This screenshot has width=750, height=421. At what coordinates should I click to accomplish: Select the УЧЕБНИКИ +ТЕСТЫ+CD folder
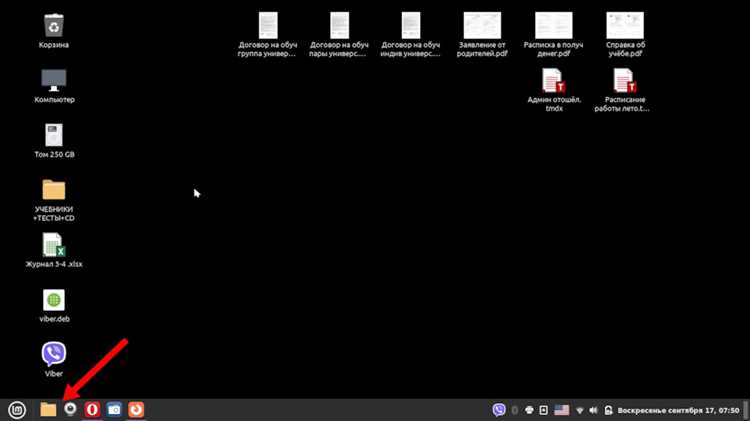(54, 200)
